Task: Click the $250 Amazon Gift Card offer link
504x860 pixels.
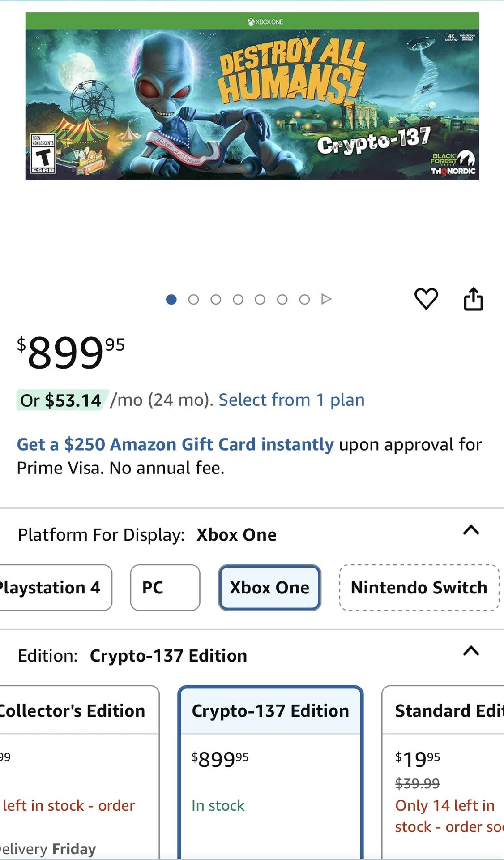Action: (x=175, y=444)
